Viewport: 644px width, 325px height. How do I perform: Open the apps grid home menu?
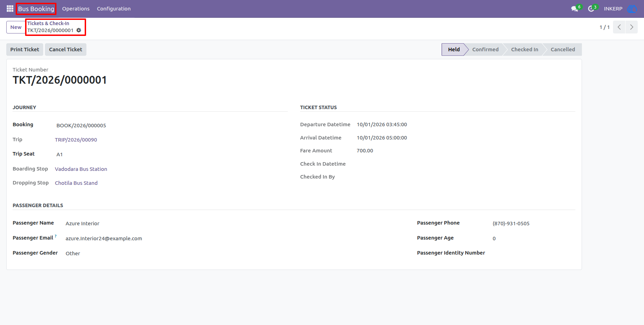10,9
